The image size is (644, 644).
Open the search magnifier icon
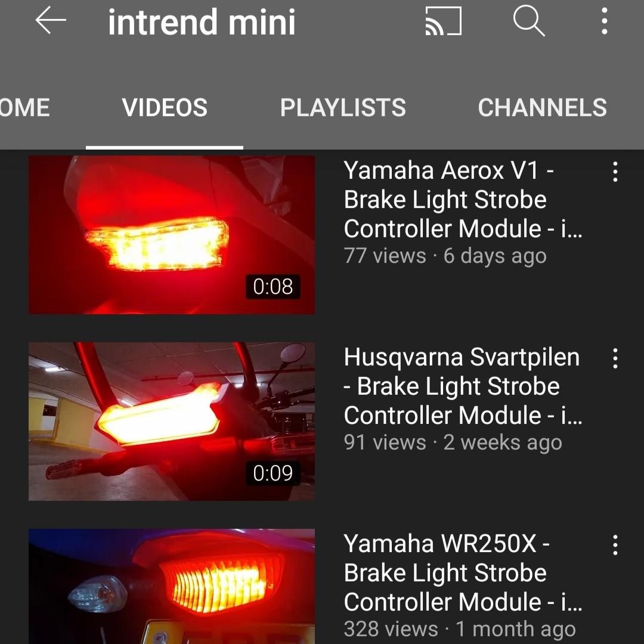coord(529,20)
